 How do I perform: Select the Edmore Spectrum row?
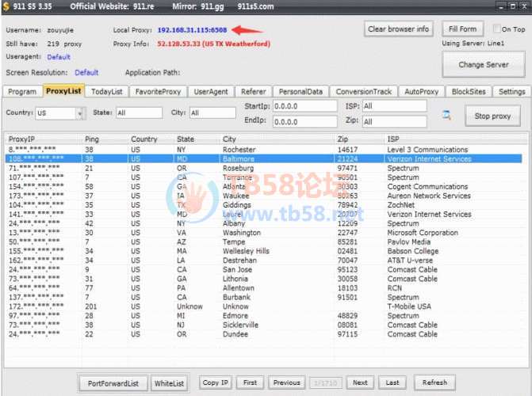point(264,316)
